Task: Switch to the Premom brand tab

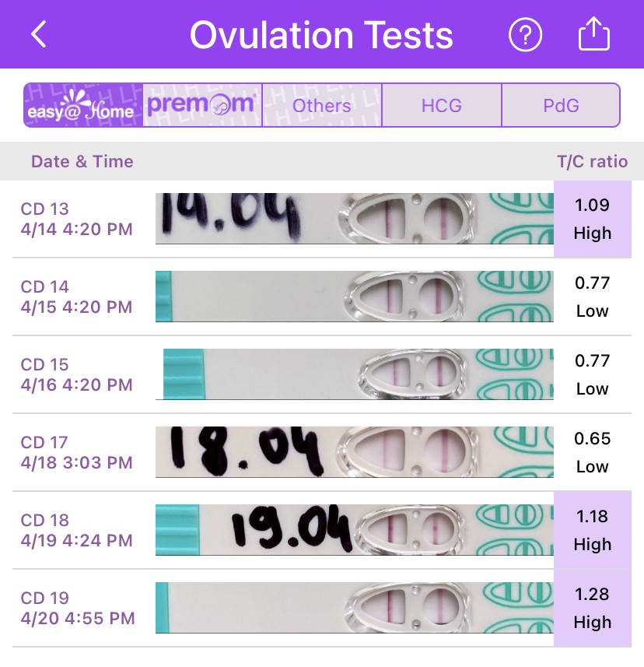Action: [x=202, y=105]
